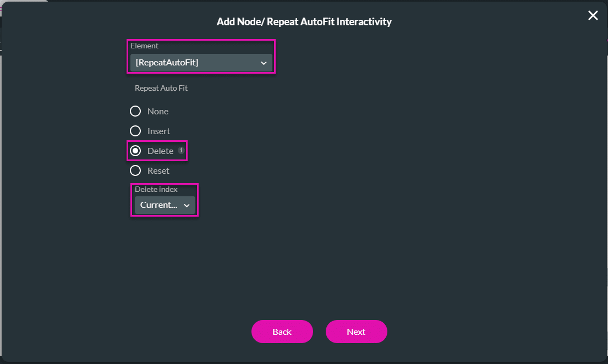Click the chevron on the Delete index dropdown

point(187,205)
